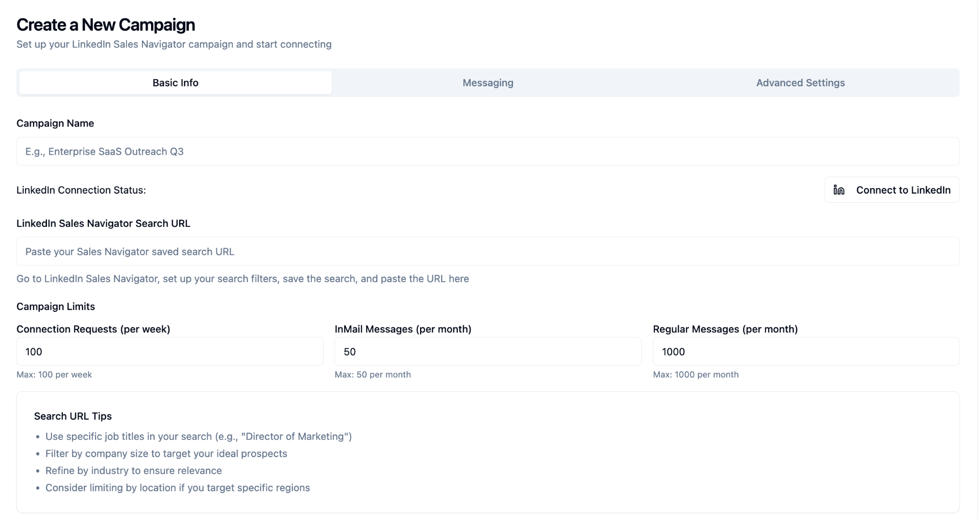Click the 'LinkedIn Connection Status:' label

tap(81, 190)
